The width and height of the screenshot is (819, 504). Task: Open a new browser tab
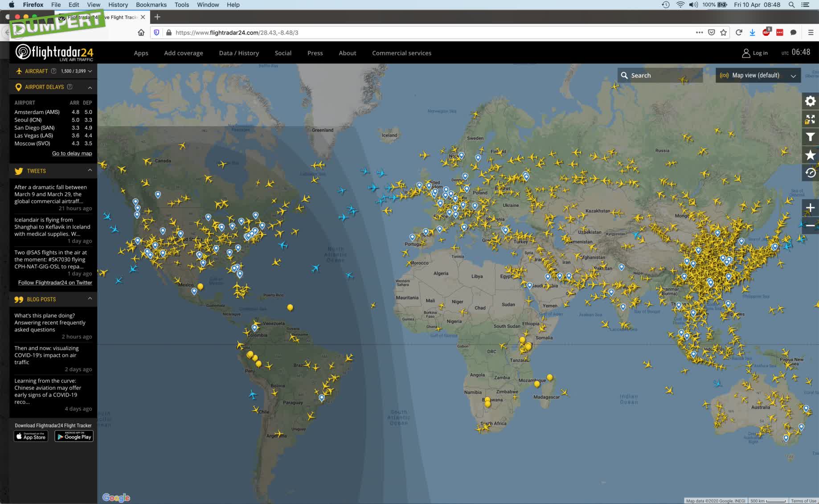point(157,17)
